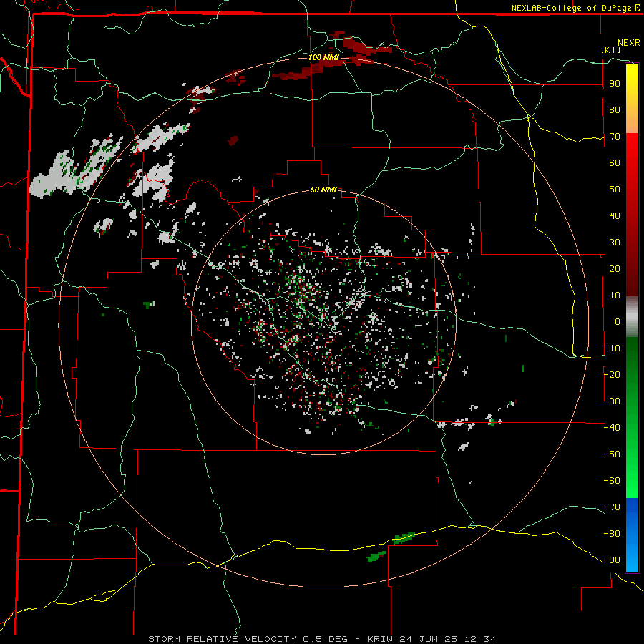644x644 pixels.
Task: Select the -50 value on velocity scale
Action: (x=612, y=454)
